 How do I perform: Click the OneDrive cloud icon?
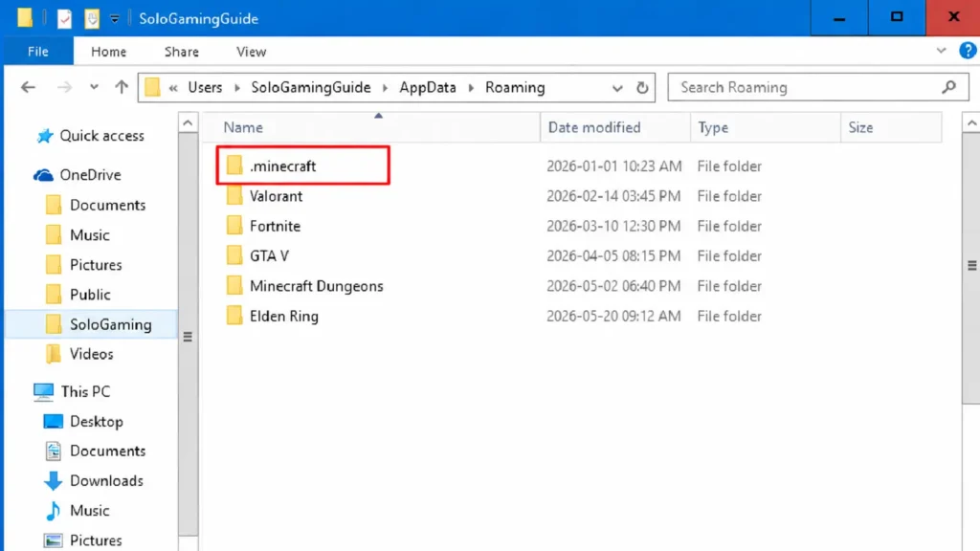tap(43, 175)
